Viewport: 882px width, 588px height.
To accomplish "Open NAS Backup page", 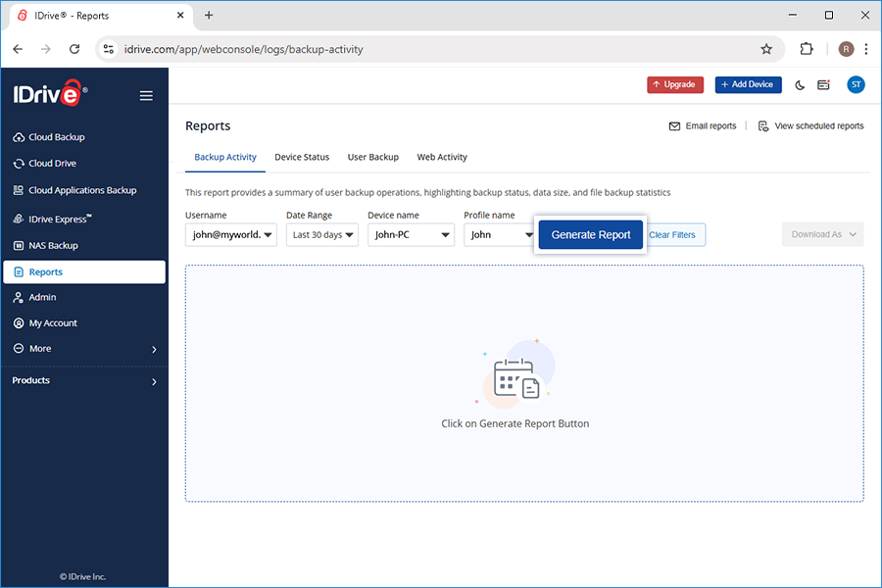I will point(45,245).
